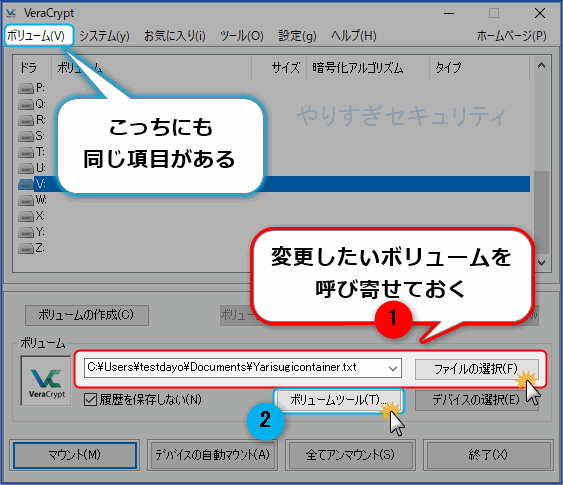Select the Y: drive icon

coord(26,232)
